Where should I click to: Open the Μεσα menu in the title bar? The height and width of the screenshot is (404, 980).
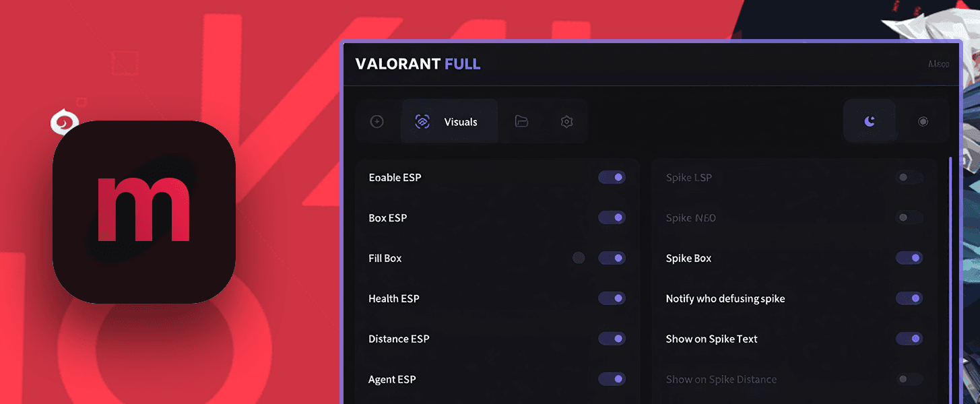coord(938,64)
